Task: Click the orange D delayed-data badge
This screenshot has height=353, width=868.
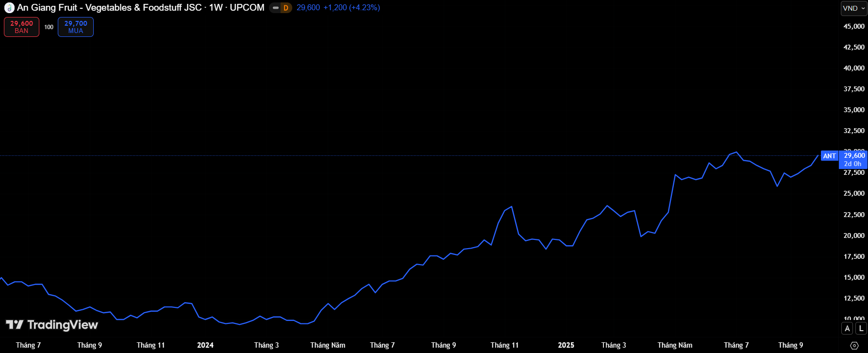Action: tap(286, 8)
